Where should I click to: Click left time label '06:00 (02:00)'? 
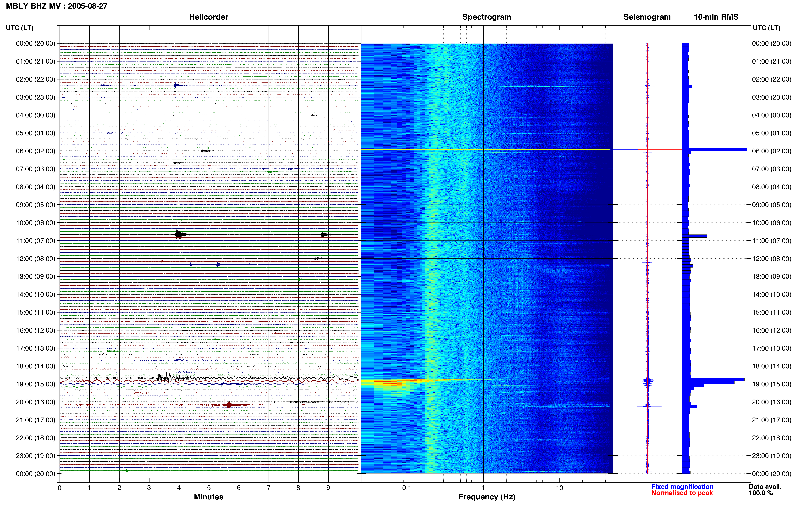[x=36, y=151]
